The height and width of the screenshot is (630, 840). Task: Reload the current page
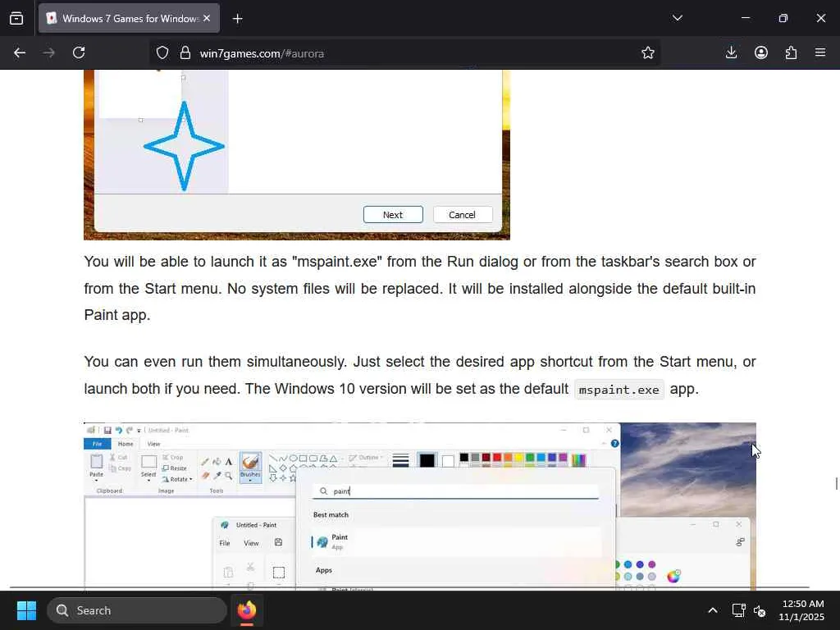point(79,53)
